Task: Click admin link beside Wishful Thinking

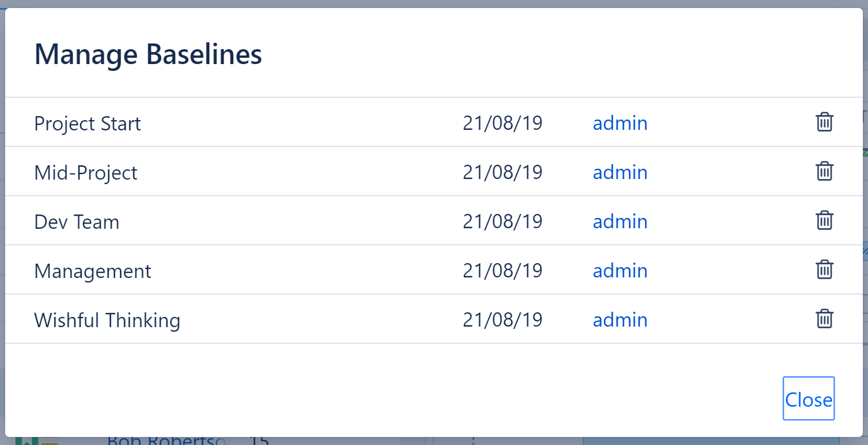Action: pos(620,320)
